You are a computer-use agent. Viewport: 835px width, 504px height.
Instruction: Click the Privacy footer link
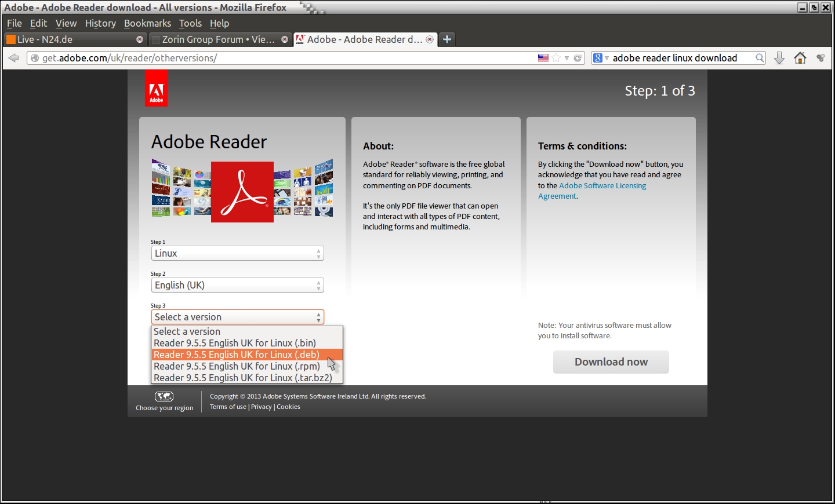coord(261,407)
